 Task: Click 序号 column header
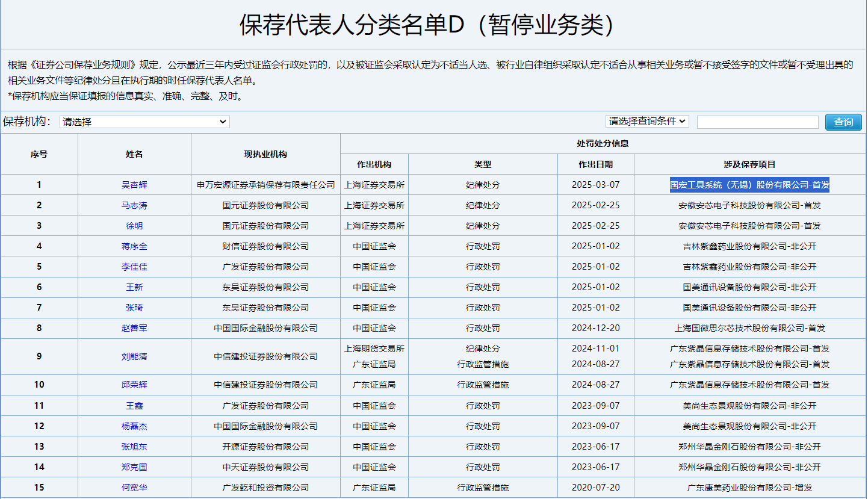[39, 154]
